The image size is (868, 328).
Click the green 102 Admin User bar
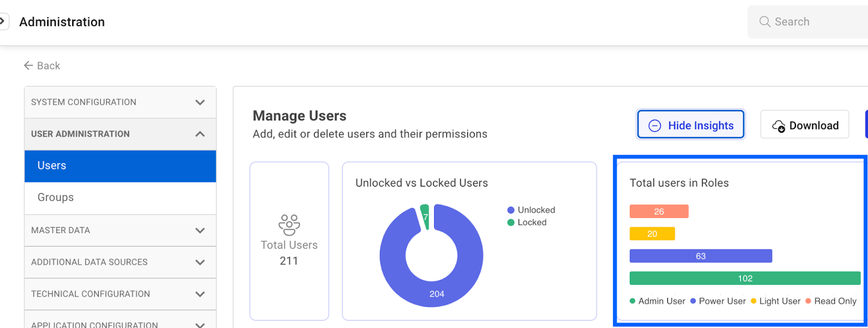click(744, 278)
